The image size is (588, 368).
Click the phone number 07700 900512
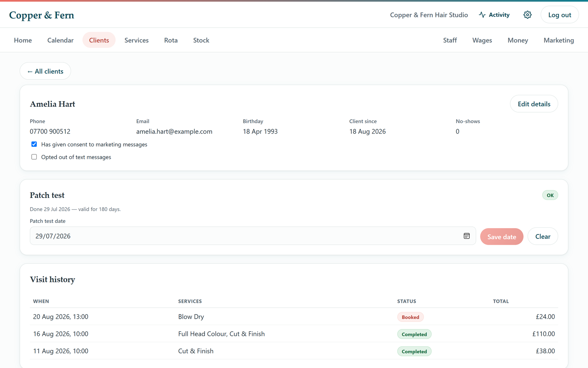pos(50,131)
